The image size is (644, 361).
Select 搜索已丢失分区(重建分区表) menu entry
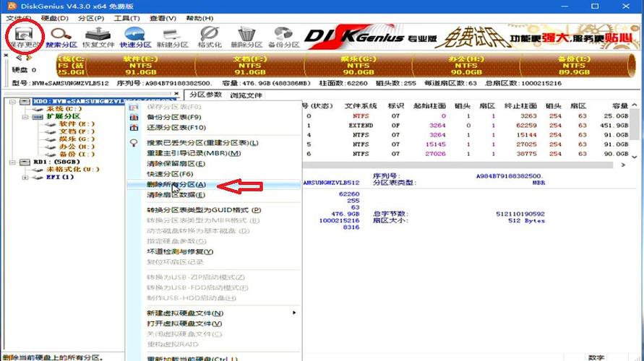[x=203, y=143]
